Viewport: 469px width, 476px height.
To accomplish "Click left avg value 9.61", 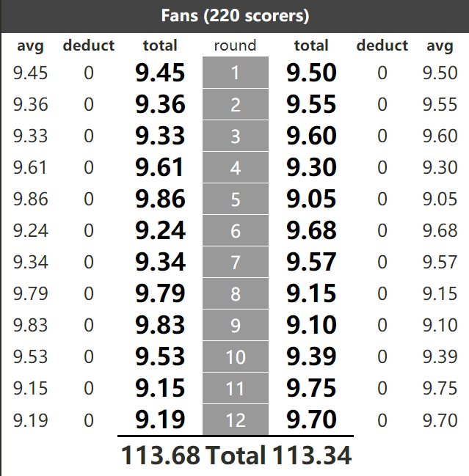I will pos(30,167).
